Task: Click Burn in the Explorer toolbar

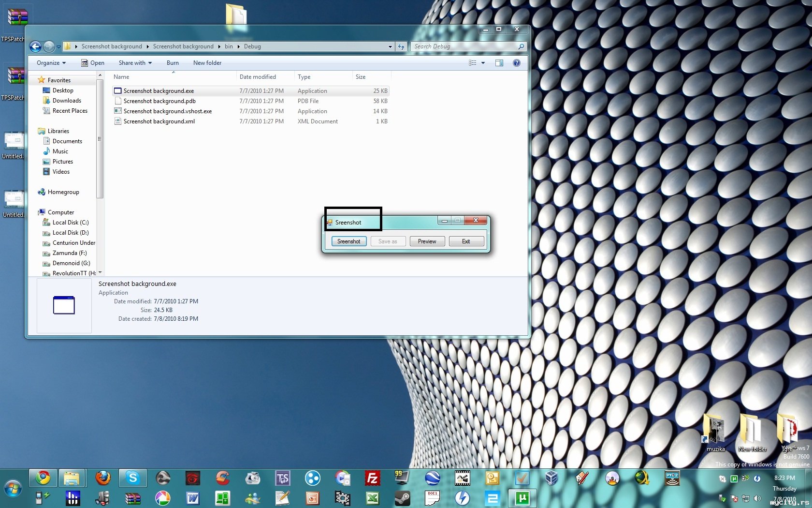Action: click(x=173, y=63)
